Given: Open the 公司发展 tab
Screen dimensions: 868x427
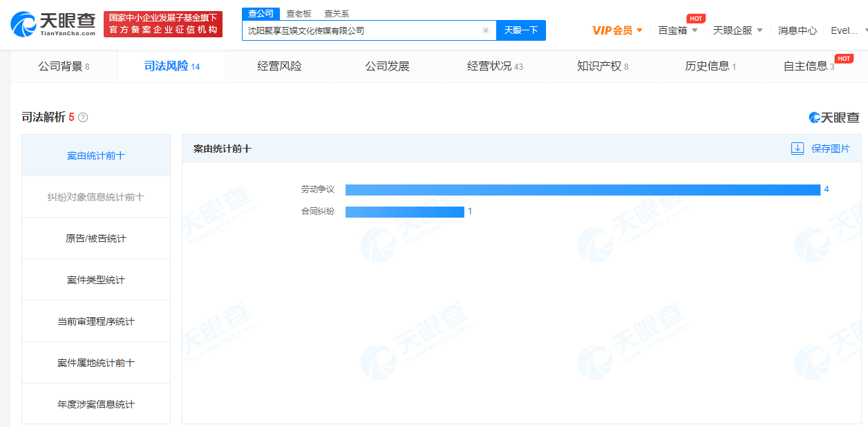Looking at the screenshot, I should [388, 66].
